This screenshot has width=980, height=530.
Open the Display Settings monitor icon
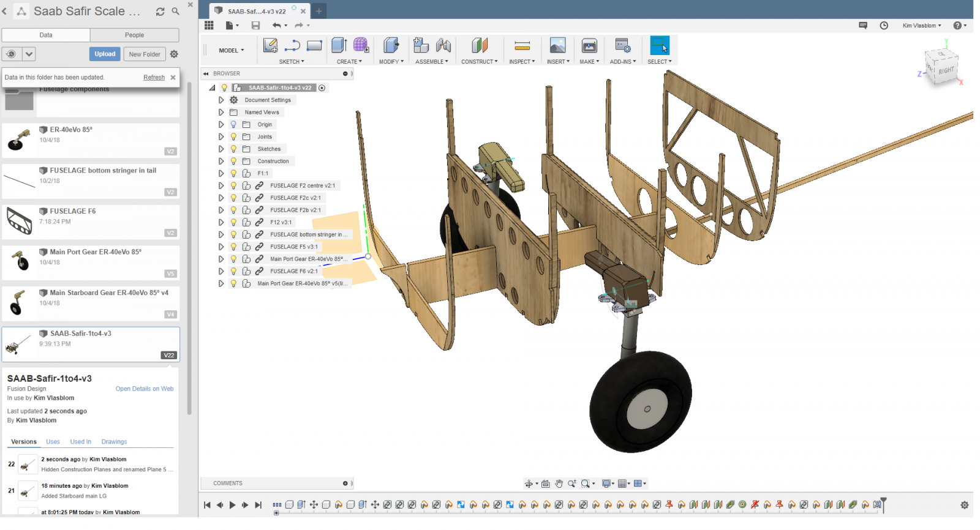pyautogui.click(x=606, y=483)
